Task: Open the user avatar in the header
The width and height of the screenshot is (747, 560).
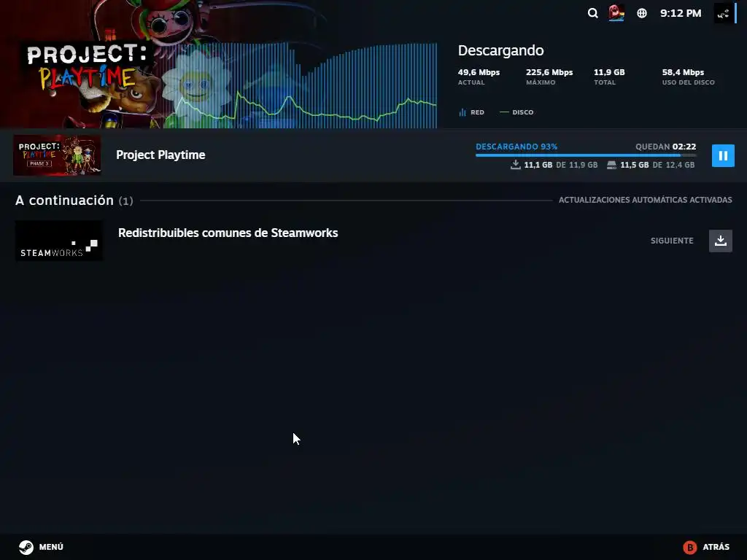Action: point(616,13)
